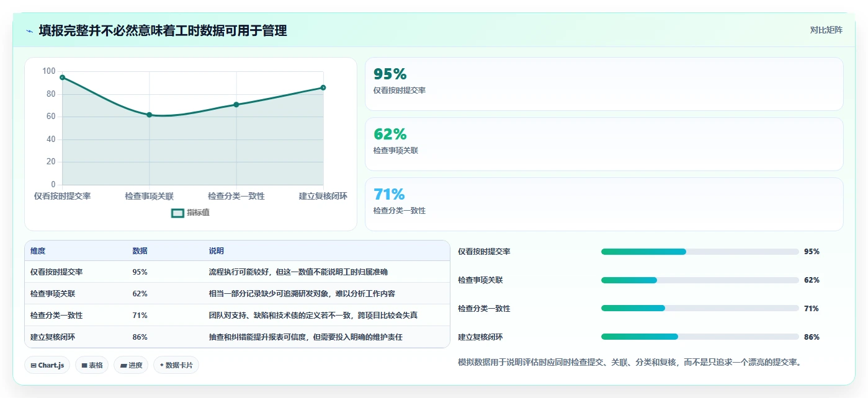The width and height of the screenshot is (868, 398).
Task: Click the icon in the Chart.js chip
Action: point(34,366)
